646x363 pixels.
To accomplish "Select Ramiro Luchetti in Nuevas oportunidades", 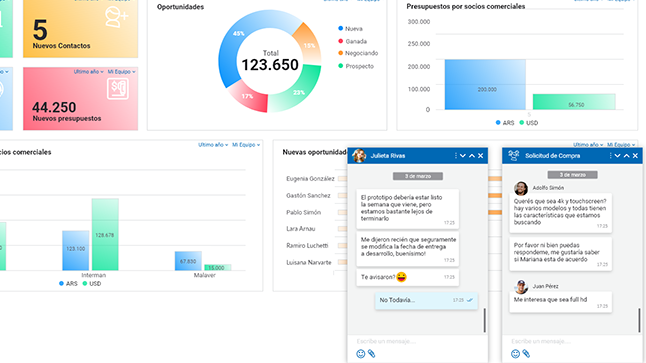I will [x=307, y=246].
